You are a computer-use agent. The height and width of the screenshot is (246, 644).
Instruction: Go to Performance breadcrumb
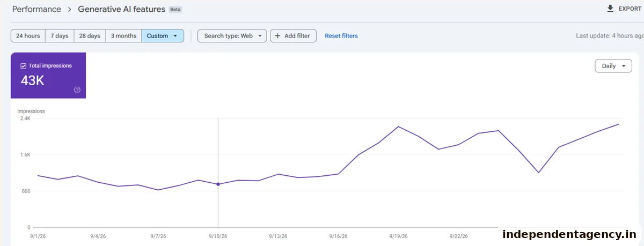pos(36,9)
